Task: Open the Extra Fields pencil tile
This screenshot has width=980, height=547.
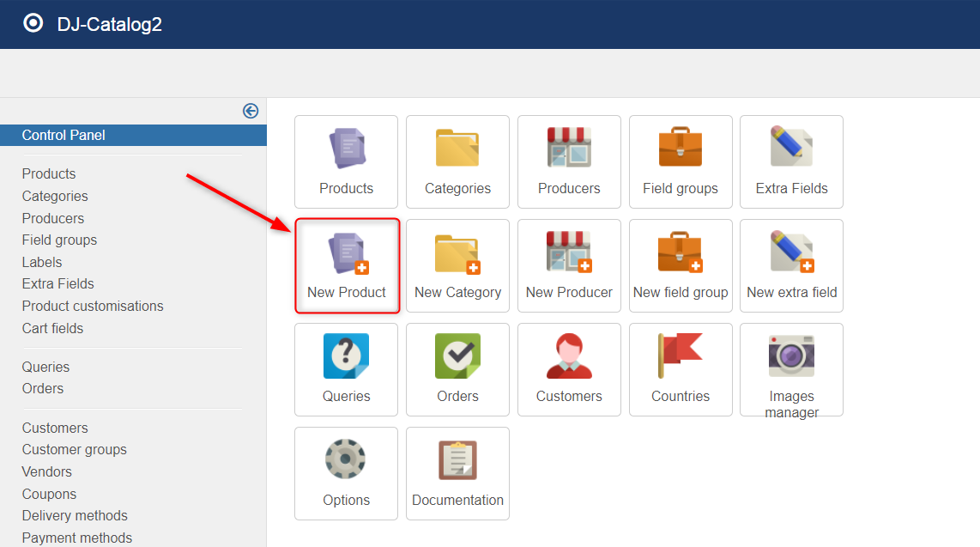Action: (792, 161)
